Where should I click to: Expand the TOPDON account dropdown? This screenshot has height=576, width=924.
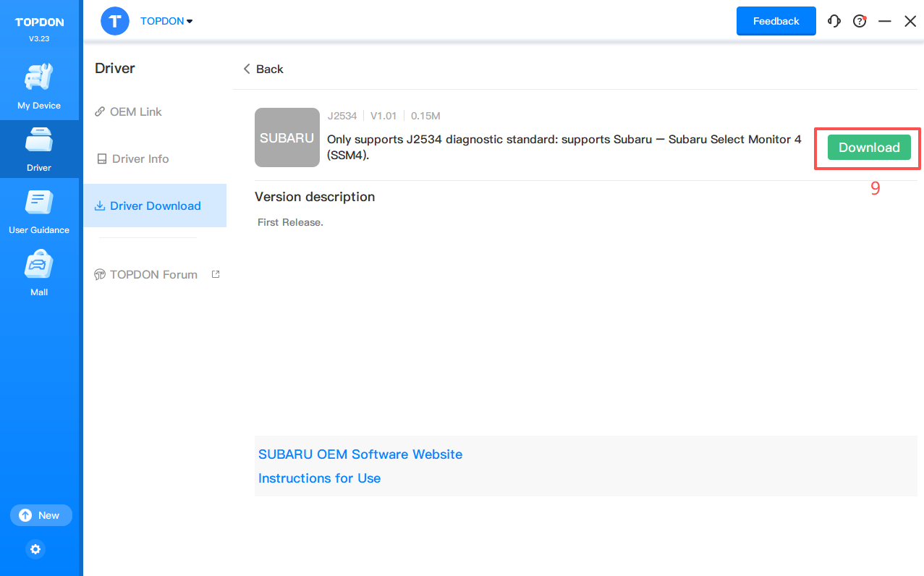[167, 21]
